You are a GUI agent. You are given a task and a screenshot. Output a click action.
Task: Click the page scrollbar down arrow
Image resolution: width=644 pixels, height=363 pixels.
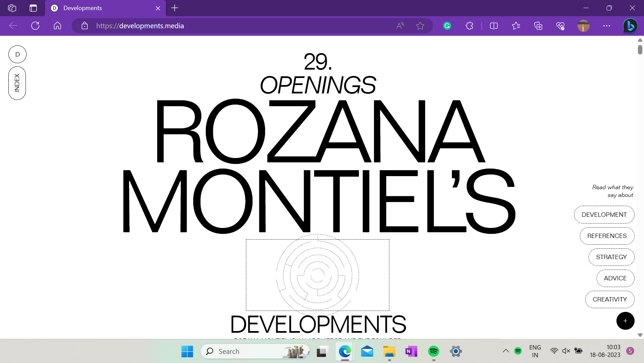(640, 335)
